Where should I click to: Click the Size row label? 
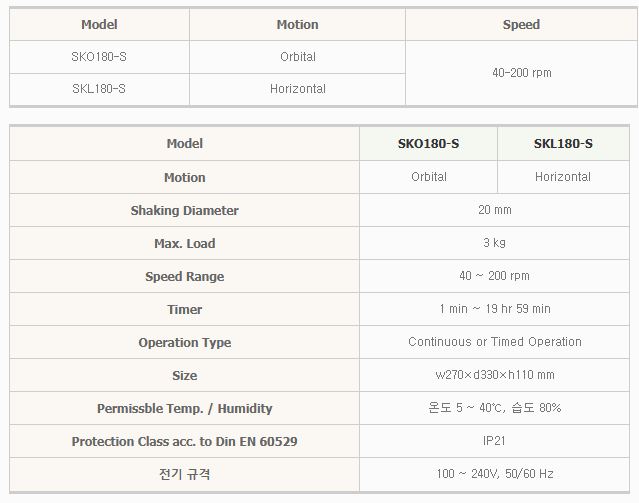coord(184,376)
